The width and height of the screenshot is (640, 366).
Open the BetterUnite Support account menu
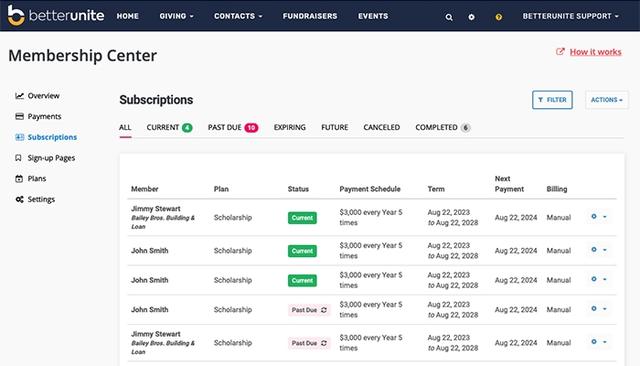[571, 16]
